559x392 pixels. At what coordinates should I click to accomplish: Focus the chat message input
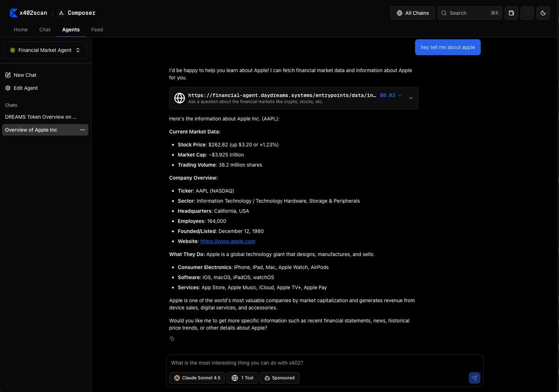(325, 363)
